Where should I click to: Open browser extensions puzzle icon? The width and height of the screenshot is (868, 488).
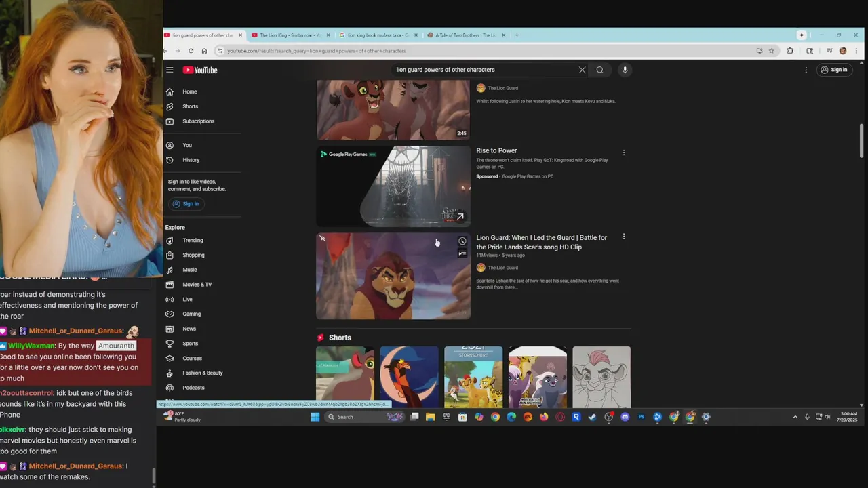[x=790, y=51]
